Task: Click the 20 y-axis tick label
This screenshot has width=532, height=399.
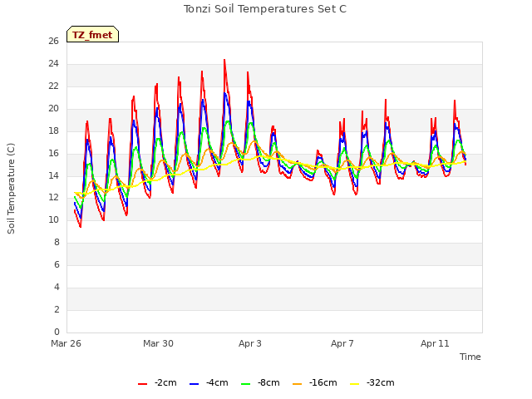Action: tap(53, 109)
